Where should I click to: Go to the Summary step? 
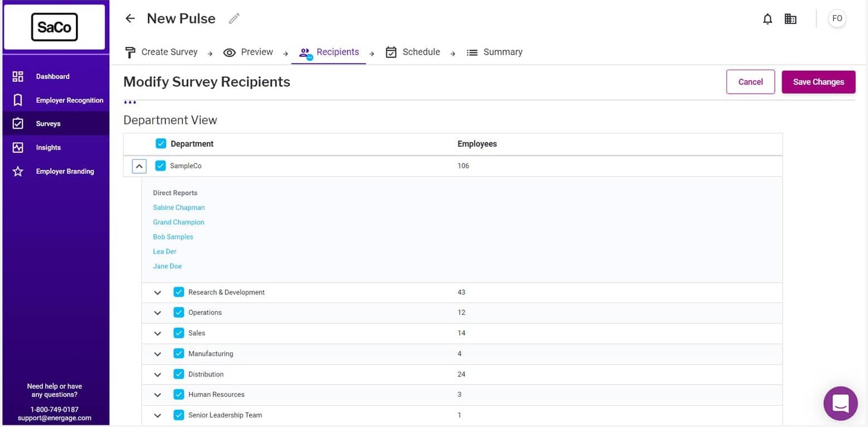(x=494, y=52)
